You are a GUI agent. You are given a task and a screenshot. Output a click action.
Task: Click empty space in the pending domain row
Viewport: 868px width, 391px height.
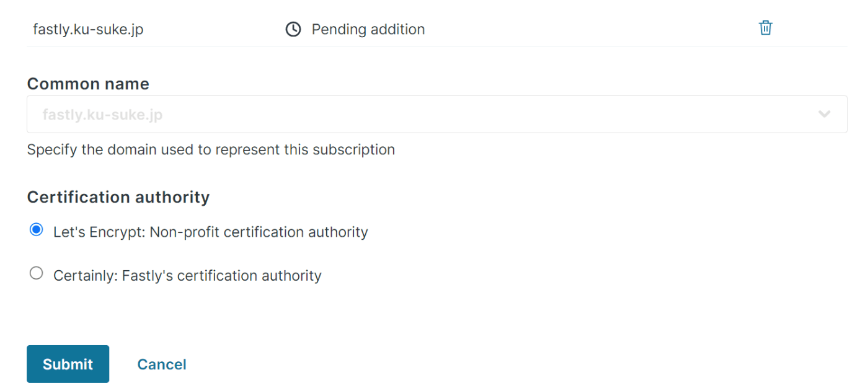pos(589,29)
